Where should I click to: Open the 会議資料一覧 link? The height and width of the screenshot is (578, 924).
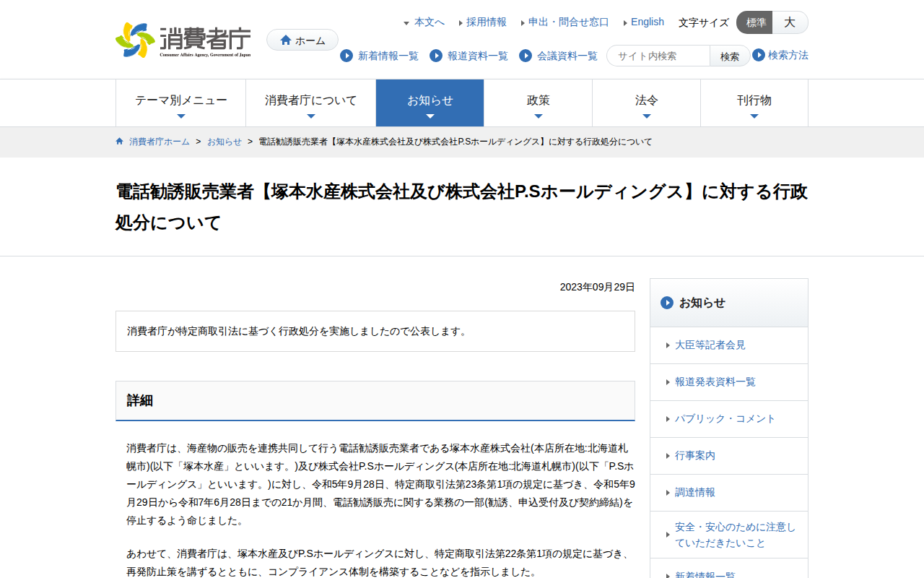point(567,56)
